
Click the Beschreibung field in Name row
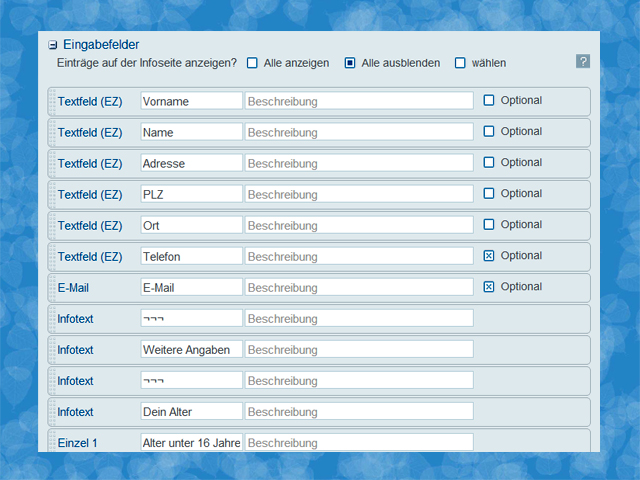359,132
